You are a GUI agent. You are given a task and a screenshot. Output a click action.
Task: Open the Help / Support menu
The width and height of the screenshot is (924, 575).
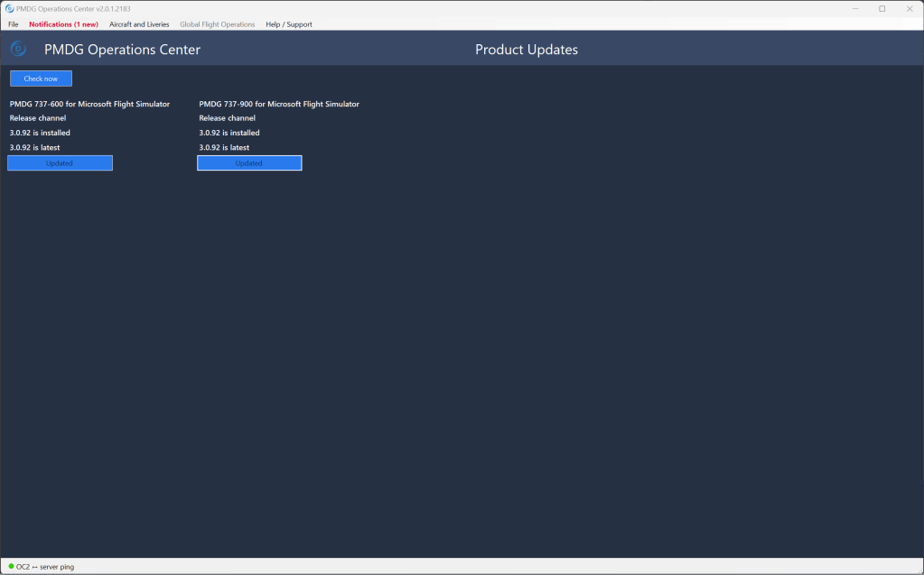tap(289, 24)
